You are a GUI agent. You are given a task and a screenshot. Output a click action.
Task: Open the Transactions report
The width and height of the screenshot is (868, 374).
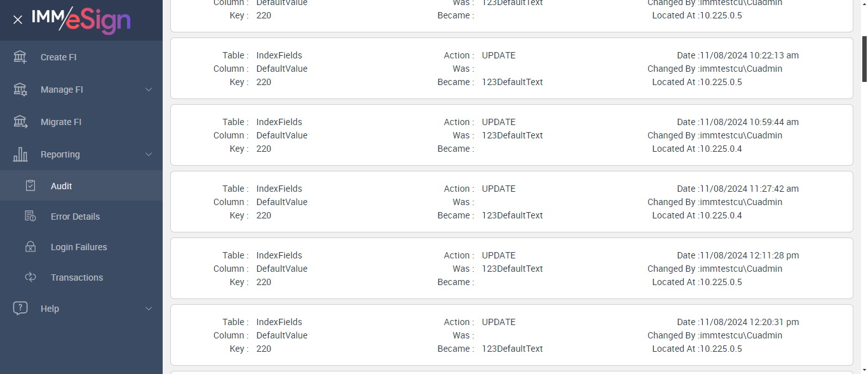[77, 277]
